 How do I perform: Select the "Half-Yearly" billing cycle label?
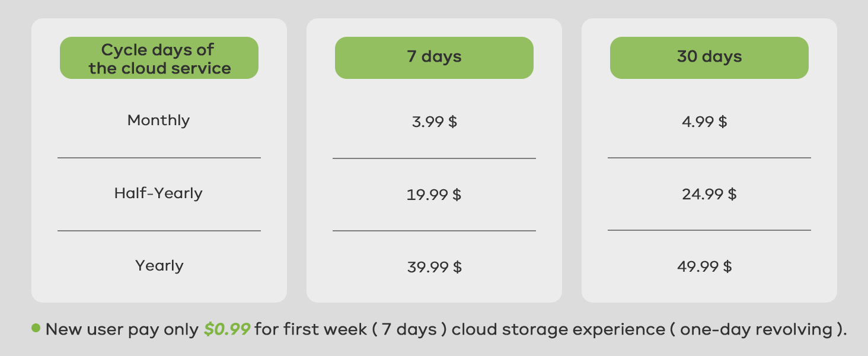click(x=158, y=193)
